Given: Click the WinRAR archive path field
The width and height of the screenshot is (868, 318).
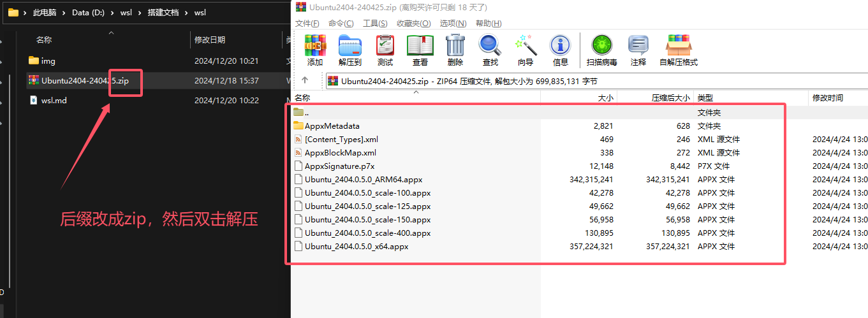Looking at the screenshot, I should point(596,81).
